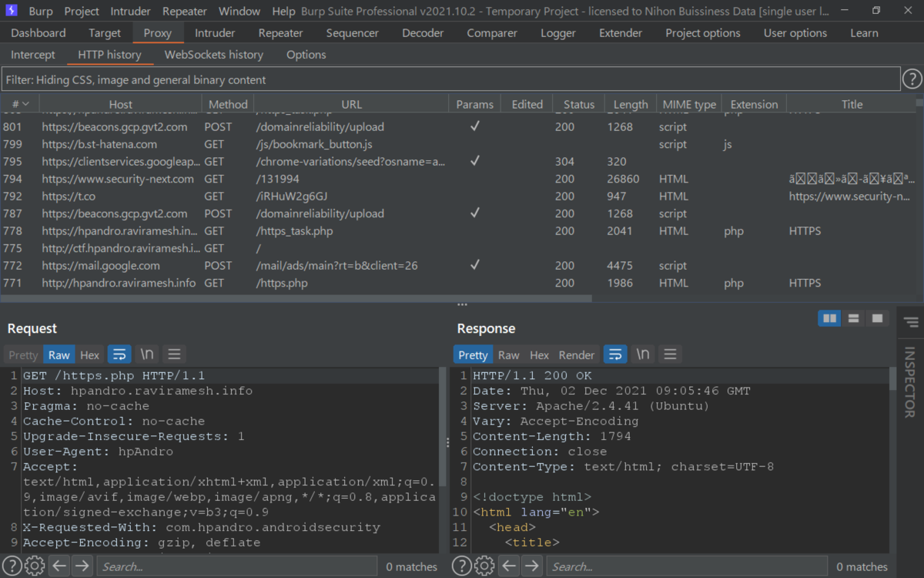Screen dimensions: 924x578
Task: Sort history by the Length column
Action: (631, 104)
